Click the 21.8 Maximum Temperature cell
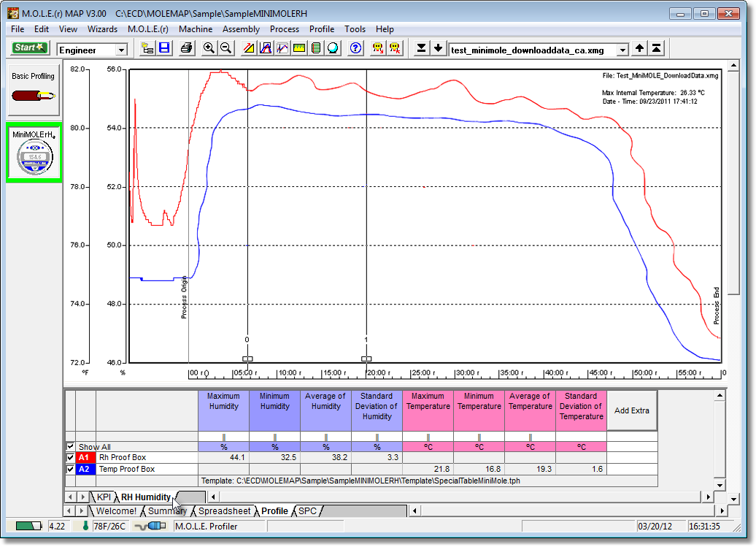756x547 pixels. [428, 469]
